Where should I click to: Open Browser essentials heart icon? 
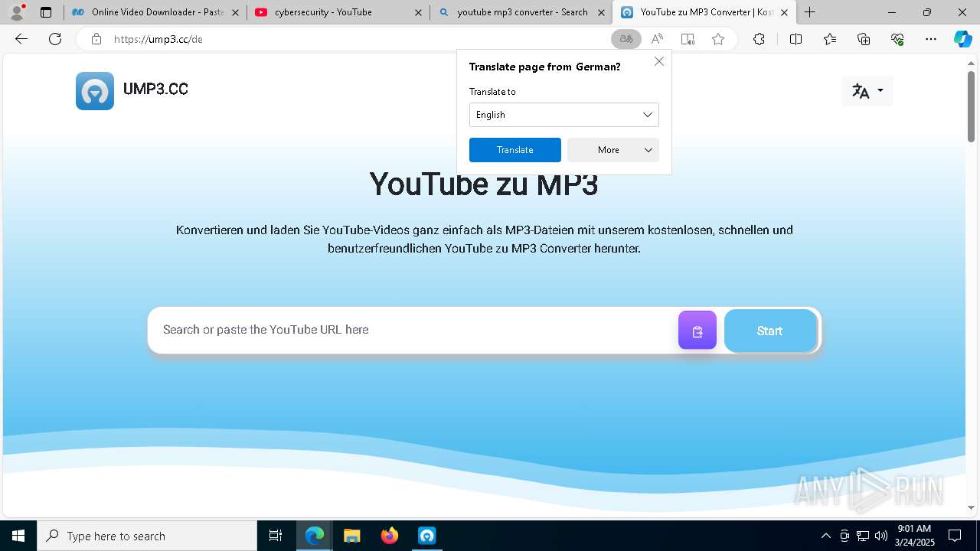(x=897, y=39)
